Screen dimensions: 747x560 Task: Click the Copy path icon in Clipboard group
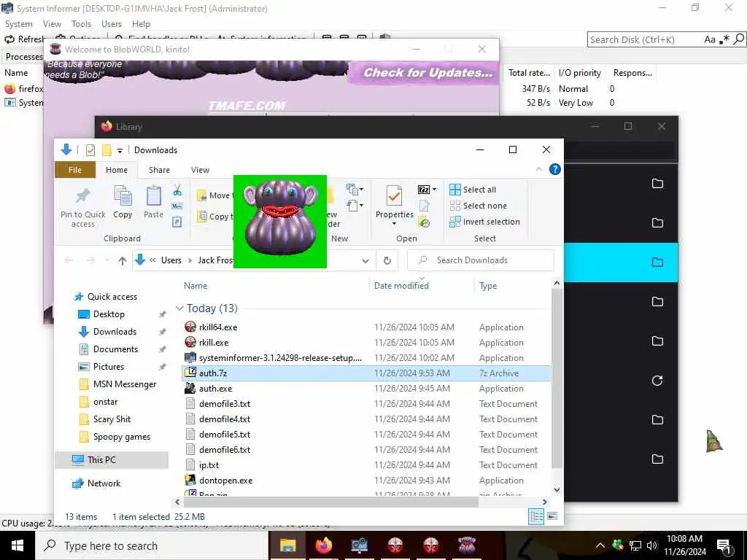coord(177,206)
